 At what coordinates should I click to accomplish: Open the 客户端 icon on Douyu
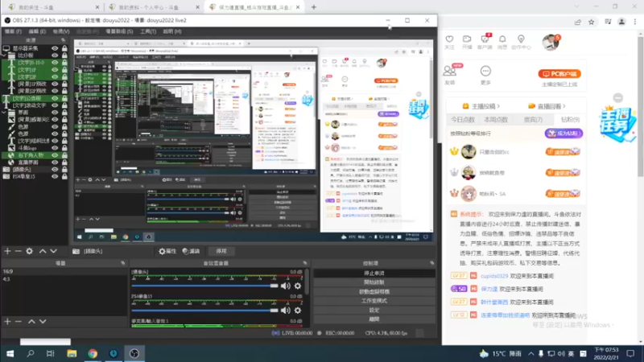coord(485,42)
